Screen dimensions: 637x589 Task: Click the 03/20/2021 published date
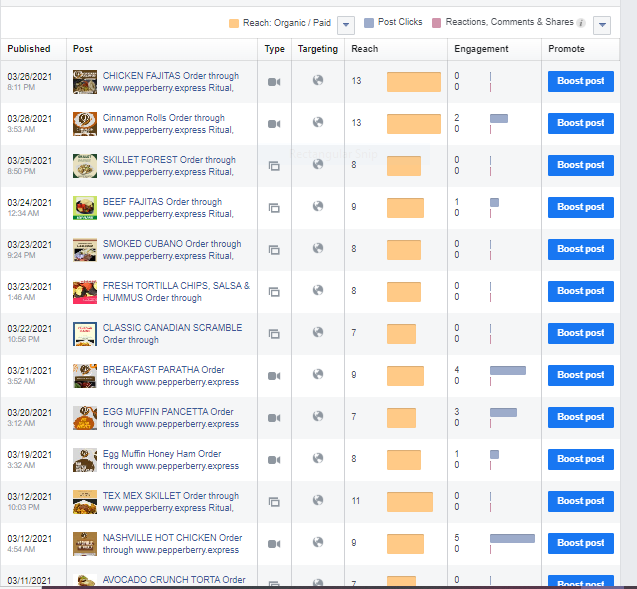30,413
